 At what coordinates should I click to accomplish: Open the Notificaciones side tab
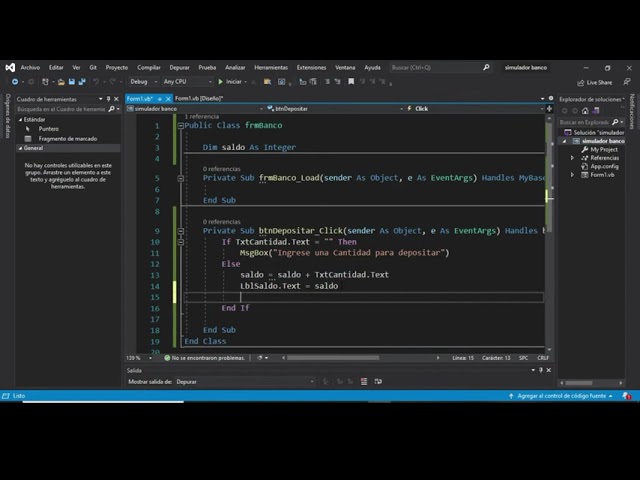(x=633, y=111)
